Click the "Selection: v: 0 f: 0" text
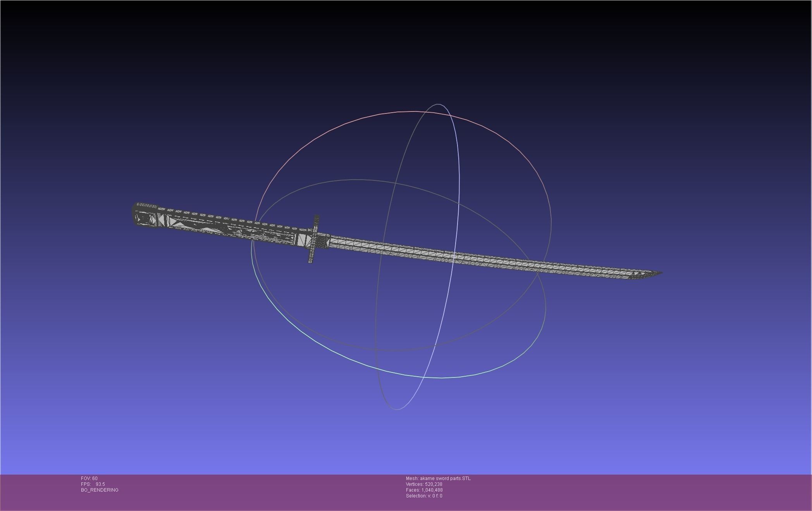Viewport: 812px width, 511px height. tap(424, 496)
